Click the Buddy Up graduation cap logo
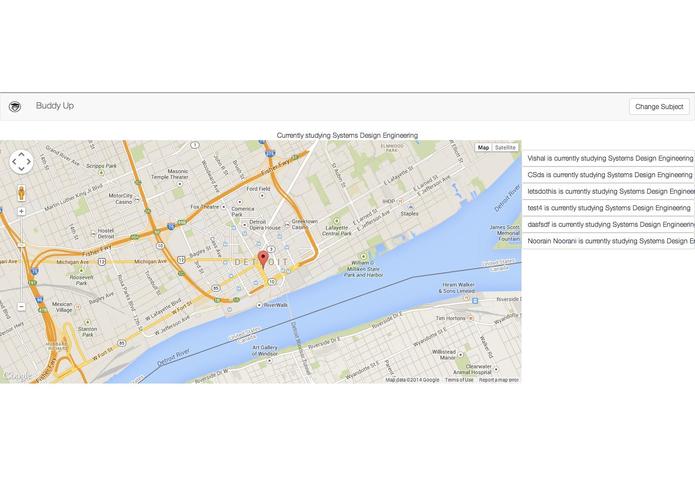The image size is (695, 494). (15, 107)
